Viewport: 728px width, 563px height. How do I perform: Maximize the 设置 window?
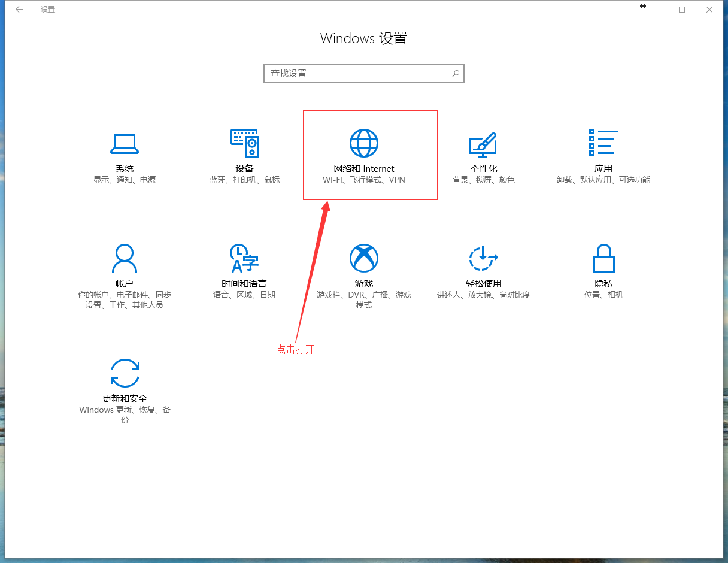pos(682,10)
